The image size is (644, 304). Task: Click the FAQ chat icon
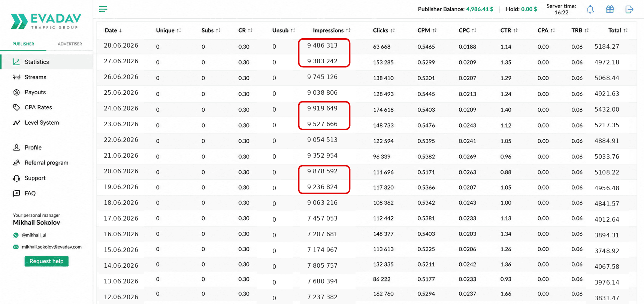coord(16,193)
